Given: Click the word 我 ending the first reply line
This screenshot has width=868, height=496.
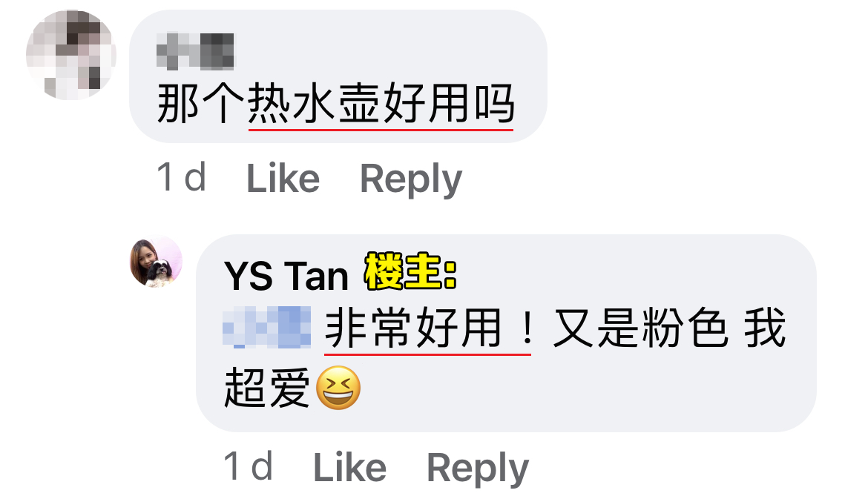Looking at the screenshot, I should pyautogui.click(x=764, y=328).
